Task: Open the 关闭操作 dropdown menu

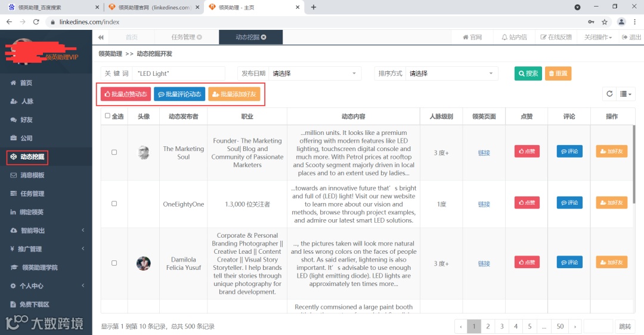Action: (x=598, y=37)
